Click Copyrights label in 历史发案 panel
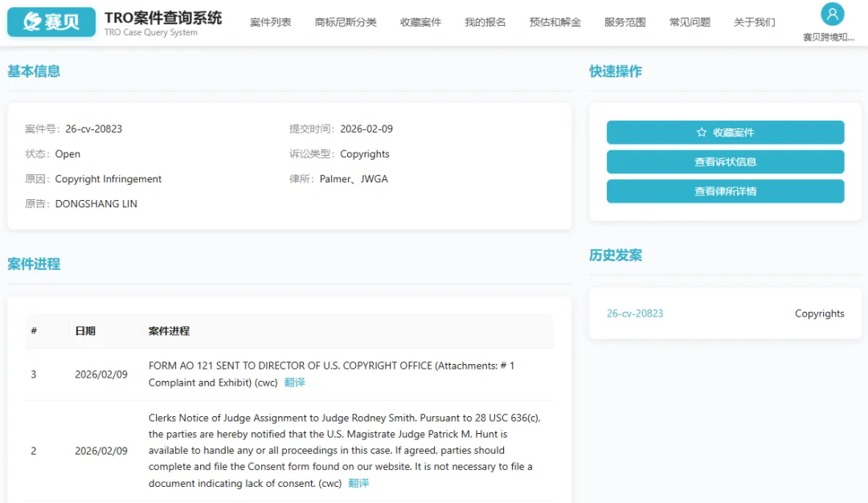 point(819,313)
